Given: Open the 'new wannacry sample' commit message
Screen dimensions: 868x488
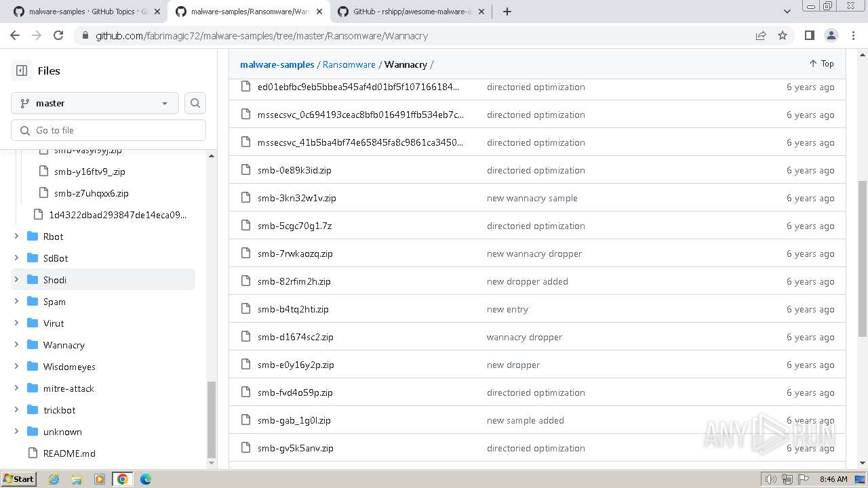Looking at the screenshot, I should (x=532, y=198).
